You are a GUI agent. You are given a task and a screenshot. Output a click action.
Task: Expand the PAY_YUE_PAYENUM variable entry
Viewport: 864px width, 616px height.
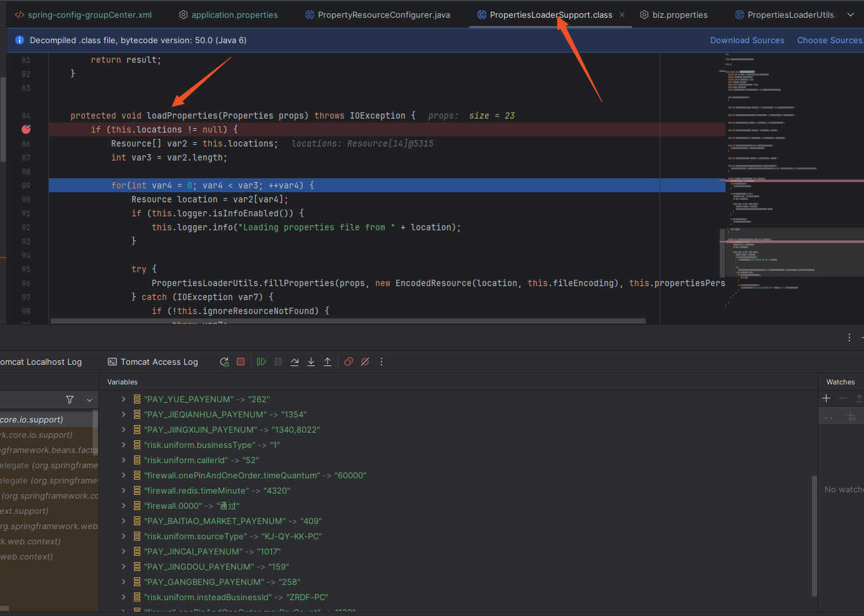[123, 399]
